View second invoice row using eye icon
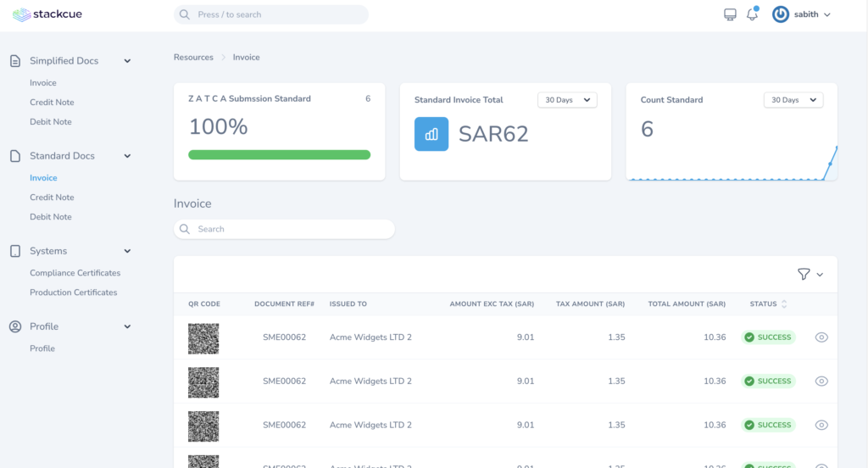 point(821,382)
